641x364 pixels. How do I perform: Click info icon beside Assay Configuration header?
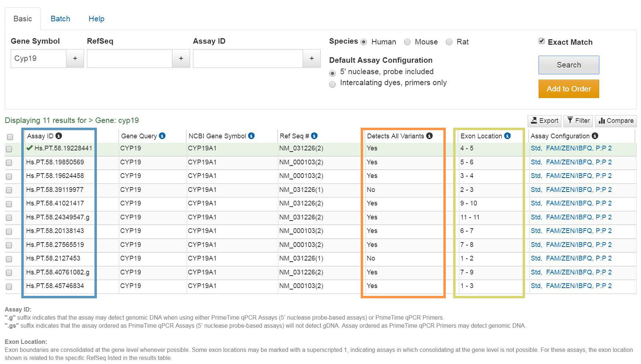click(595, 136)
